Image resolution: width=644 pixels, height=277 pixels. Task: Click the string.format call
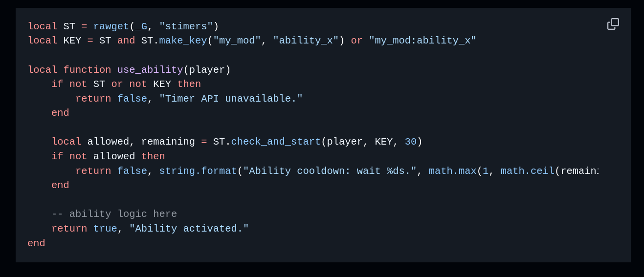click(x=198, y=171)
